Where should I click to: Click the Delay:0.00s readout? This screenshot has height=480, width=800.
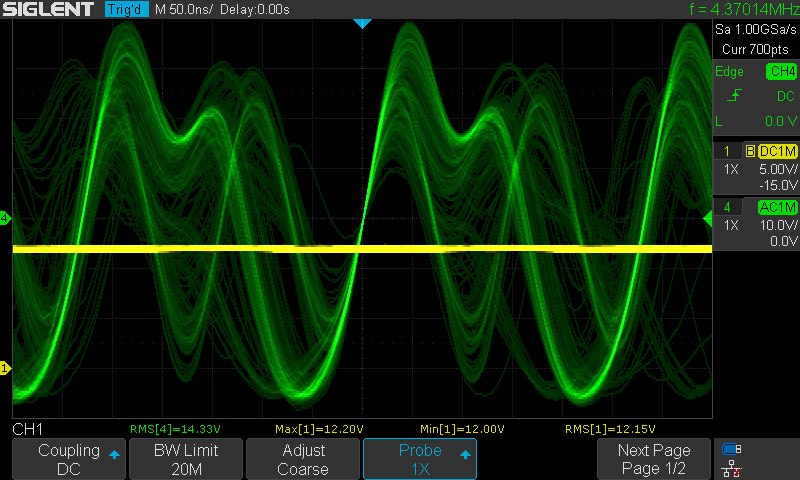click(255, 9)
